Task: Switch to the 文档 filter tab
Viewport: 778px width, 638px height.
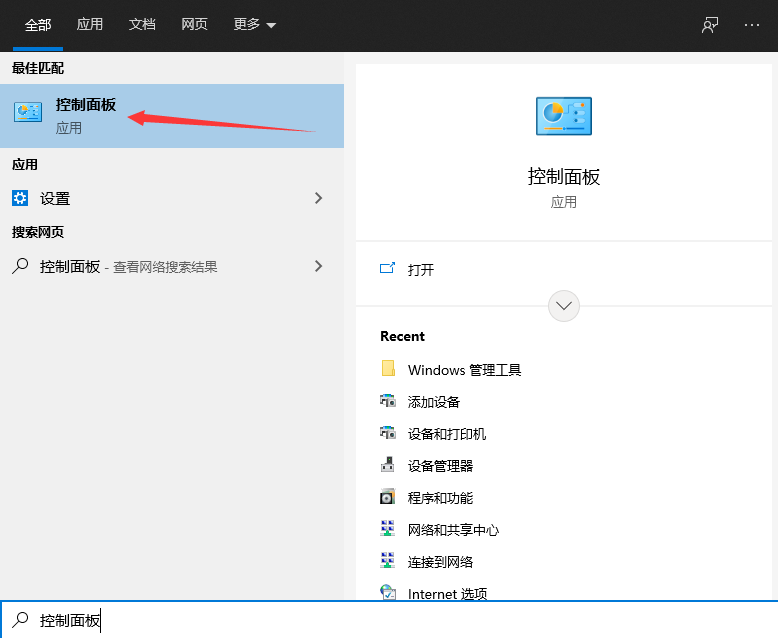Action: (x=142, y=25)
